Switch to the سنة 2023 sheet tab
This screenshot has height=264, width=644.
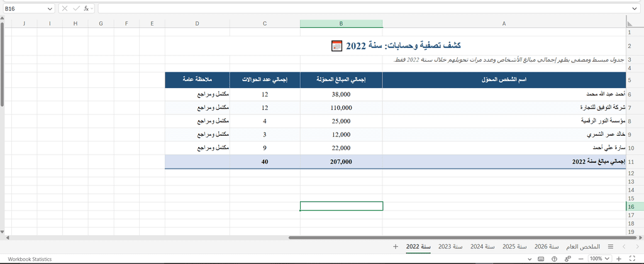coord(450,246)
